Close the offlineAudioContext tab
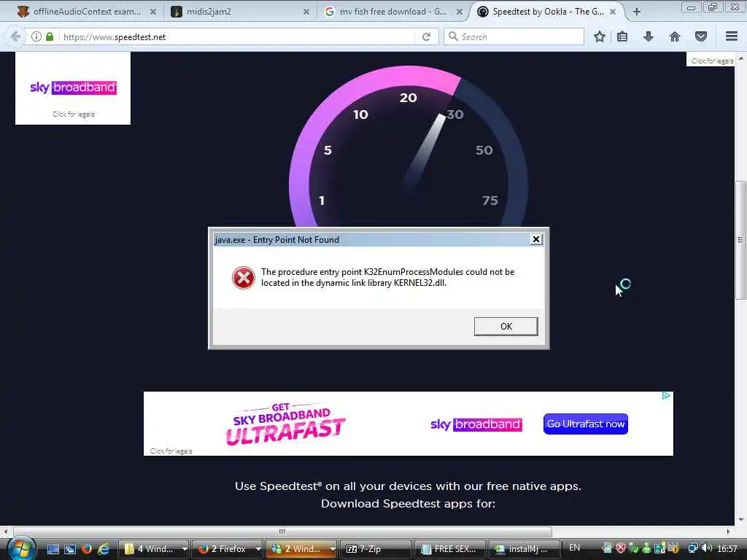The width and height of the screenshot is (747, 560). pyautogui.click(x=153, y=12)
